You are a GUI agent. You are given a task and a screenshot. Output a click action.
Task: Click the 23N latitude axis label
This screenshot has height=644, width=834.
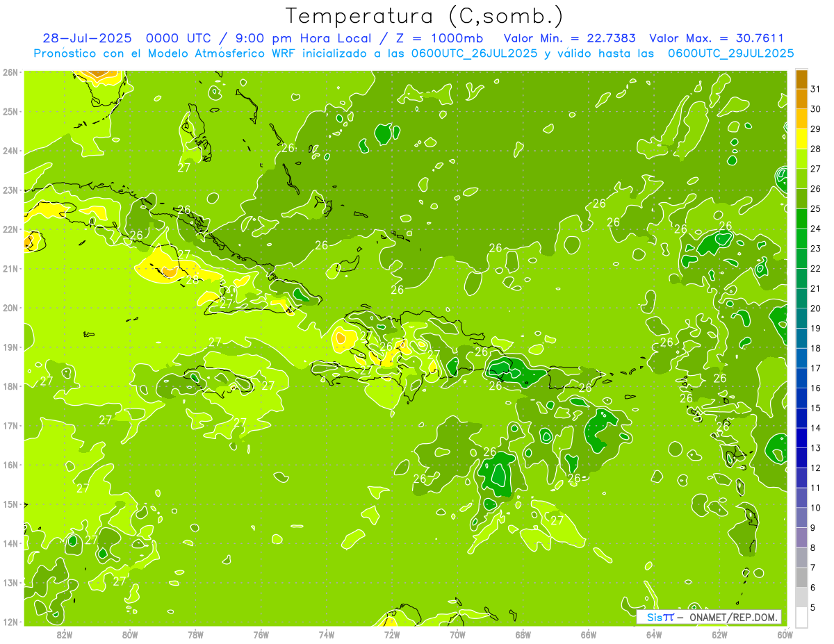[10, 190]
